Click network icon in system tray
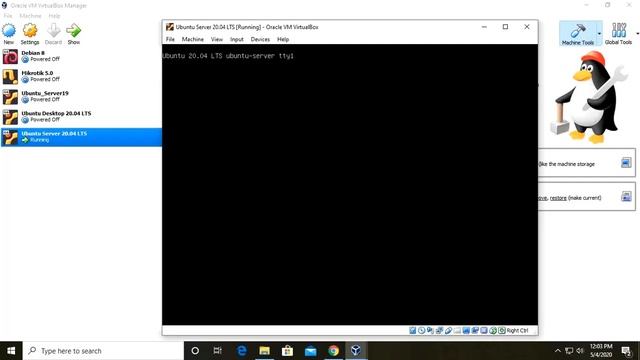The width and height of the screenshot is (640, 360). coord(569,351)
